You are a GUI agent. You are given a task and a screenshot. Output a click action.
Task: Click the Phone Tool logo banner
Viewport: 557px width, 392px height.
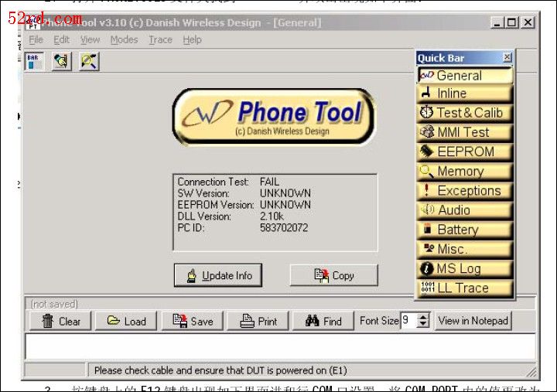tap(273, 118)
